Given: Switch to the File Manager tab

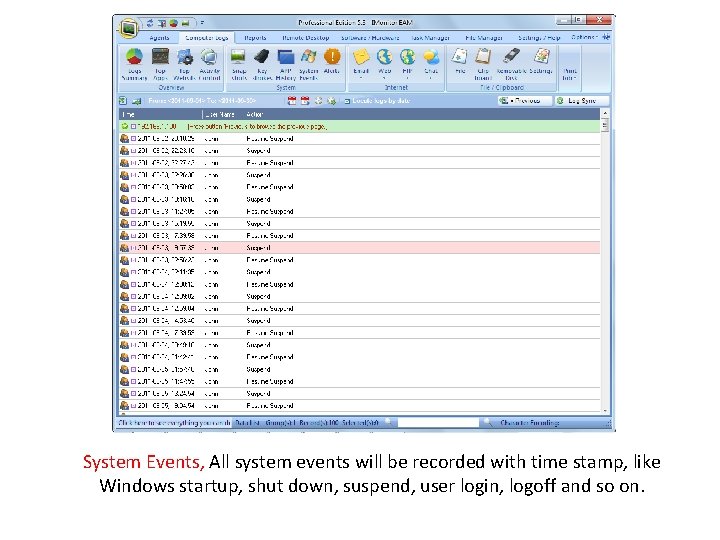Looking at the screenshot, I should click(x=484, y=38).
